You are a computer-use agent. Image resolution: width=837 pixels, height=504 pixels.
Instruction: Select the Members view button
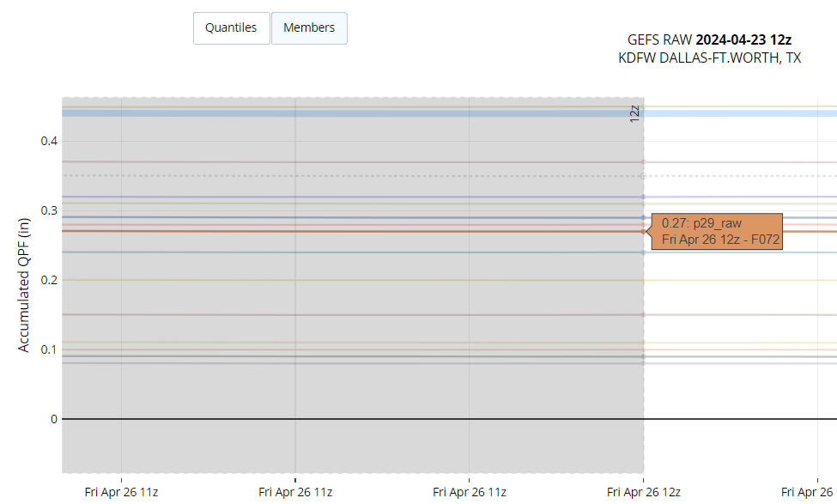(309, 28)
